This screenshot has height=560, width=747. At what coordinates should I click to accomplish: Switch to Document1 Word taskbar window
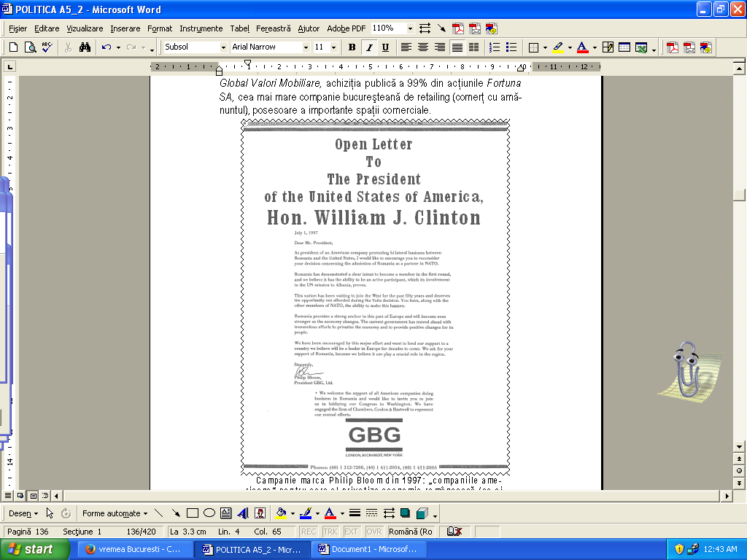[x=368, y=549]
